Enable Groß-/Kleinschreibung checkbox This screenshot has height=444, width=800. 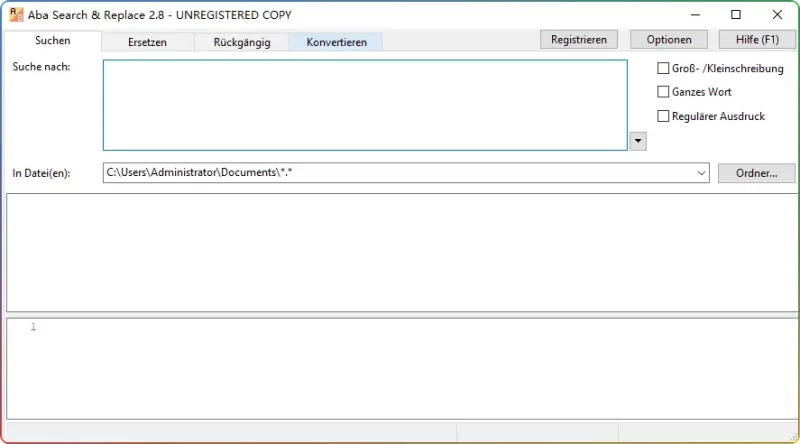point(663,69)
